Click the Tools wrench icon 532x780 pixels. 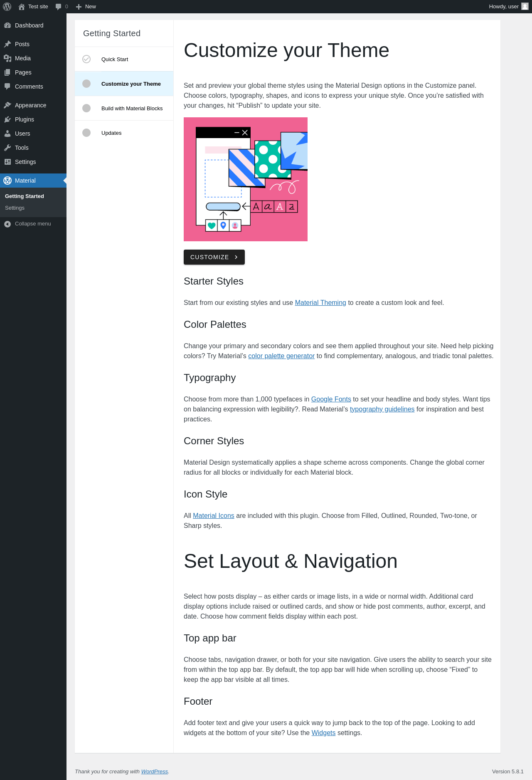(x=7, y=148)
